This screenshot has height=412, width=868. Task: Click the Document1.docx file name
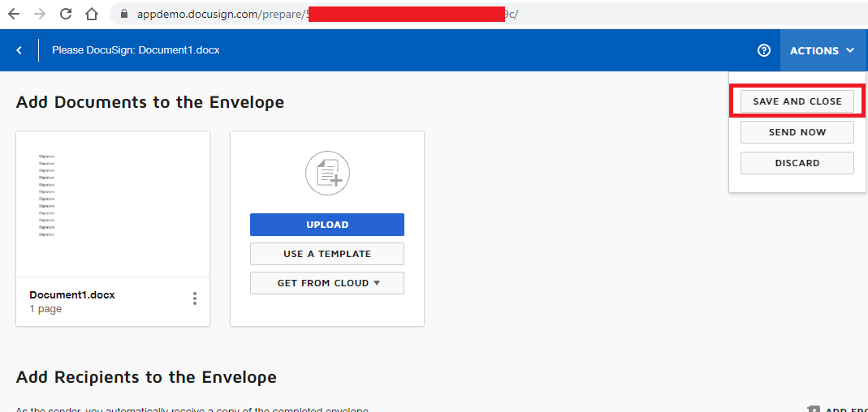tap(72, 295)
